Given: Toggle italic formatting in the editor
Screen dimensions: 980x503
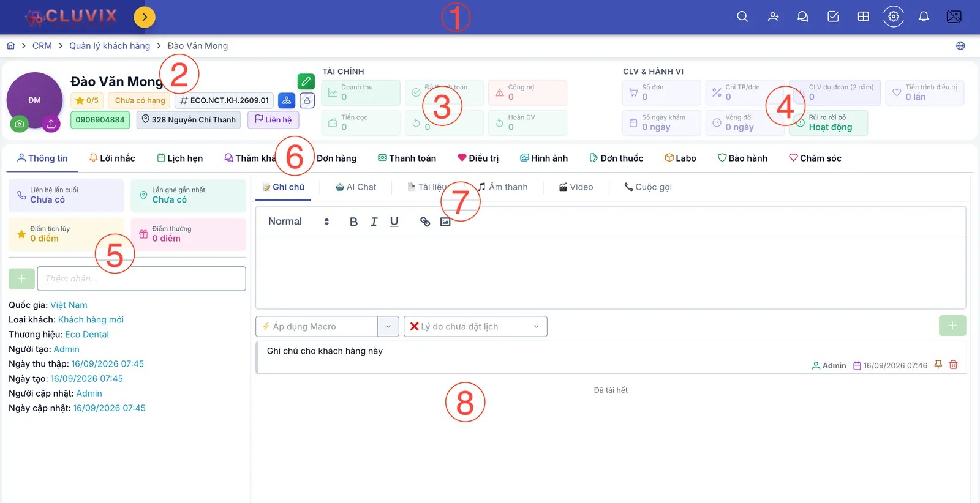Looking at the screenshot, I should pos(374,222).
